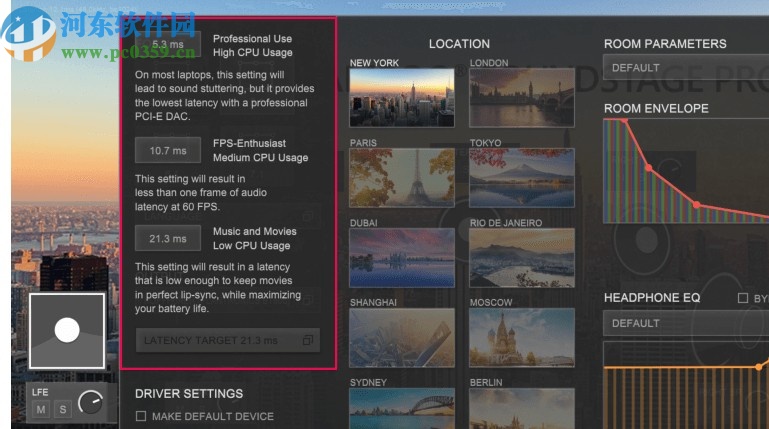The image size is (769, 429).
Task: Select the New York location thumbnail
Action: pos(402,98)
